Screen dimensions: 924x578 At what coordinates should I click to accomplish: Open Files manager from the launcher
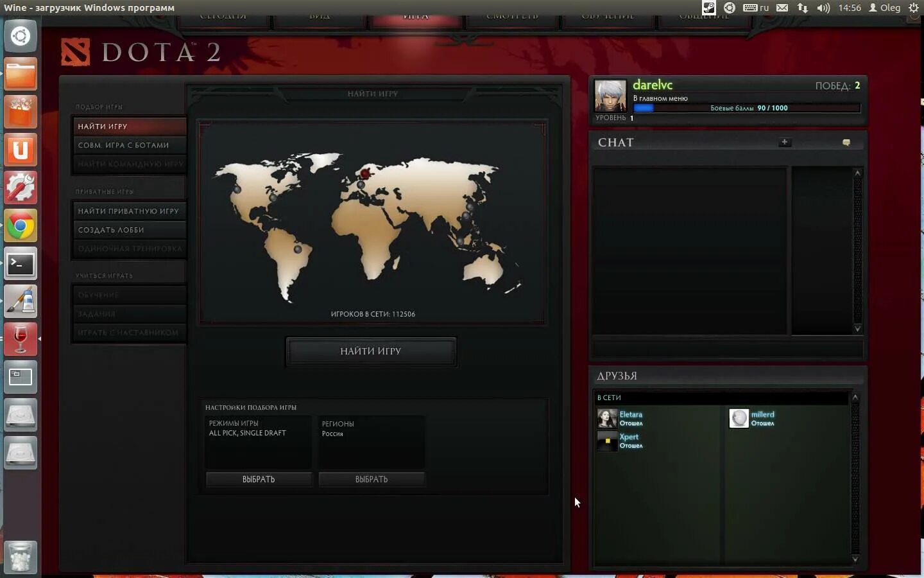[x=21, y=74]
